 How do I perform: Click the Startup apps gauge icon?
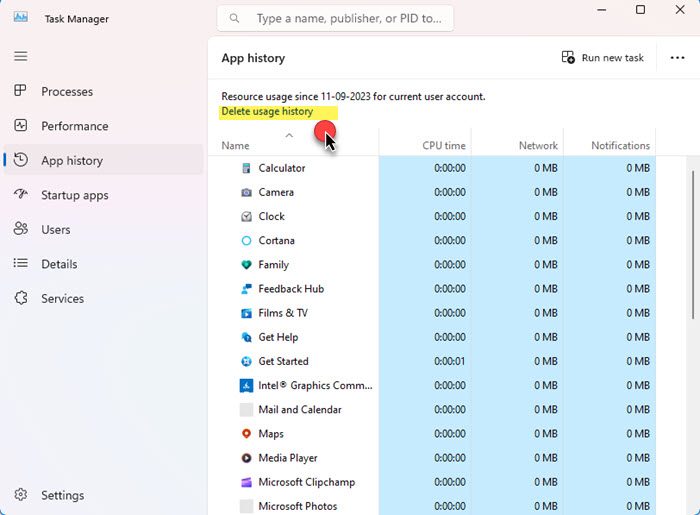click(21, 194)
